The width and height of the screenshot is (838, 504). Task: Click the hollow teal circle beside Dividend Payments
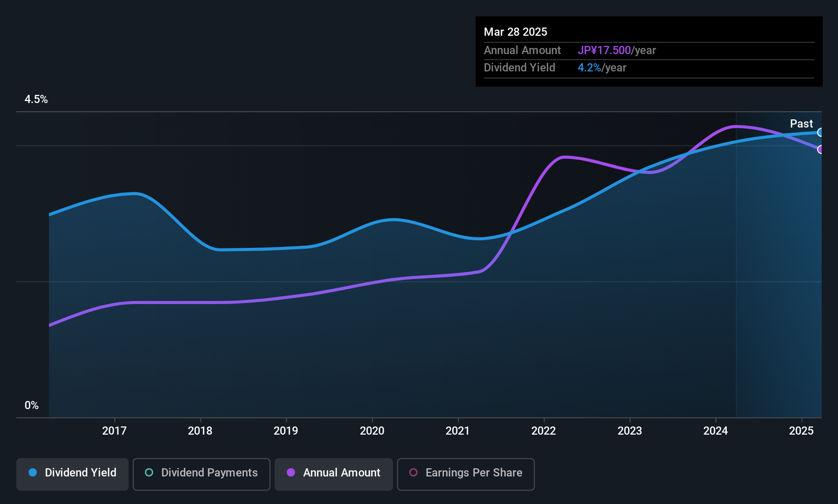[x=149, y=472]
